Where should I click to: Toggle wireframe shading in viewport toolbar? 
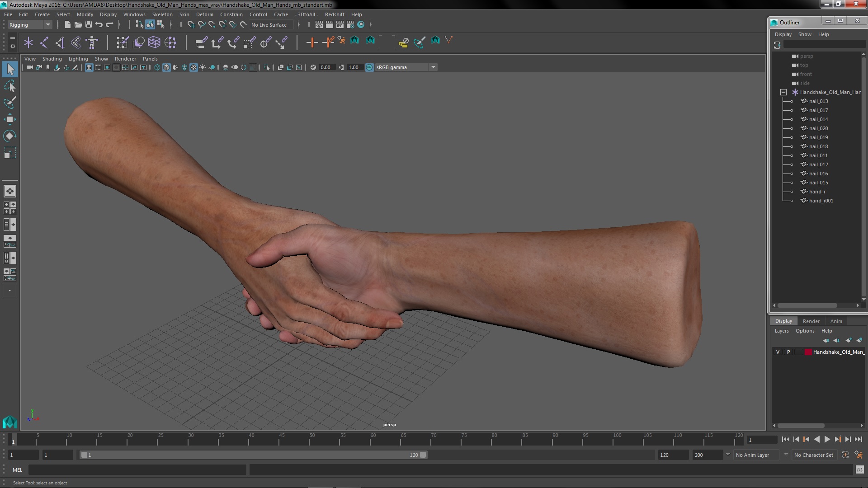[157, 67]
